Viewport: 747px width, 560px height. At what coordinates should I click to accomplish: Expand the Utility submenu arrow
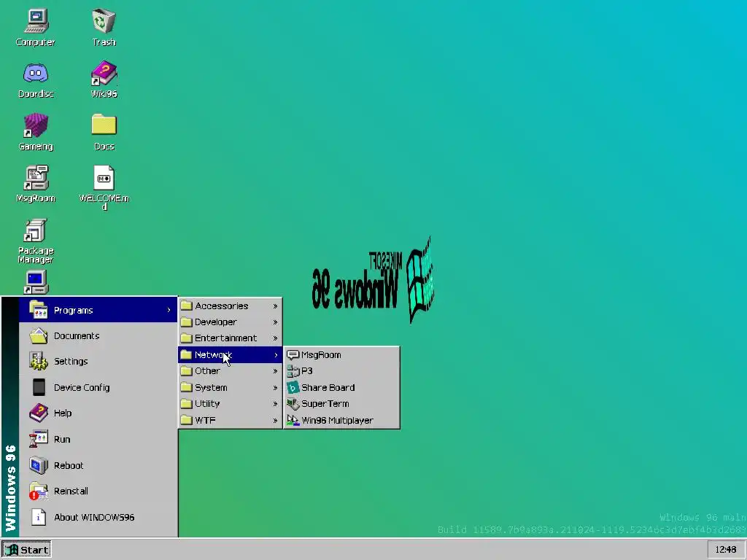pyautogui.click(x=275, y=404)
